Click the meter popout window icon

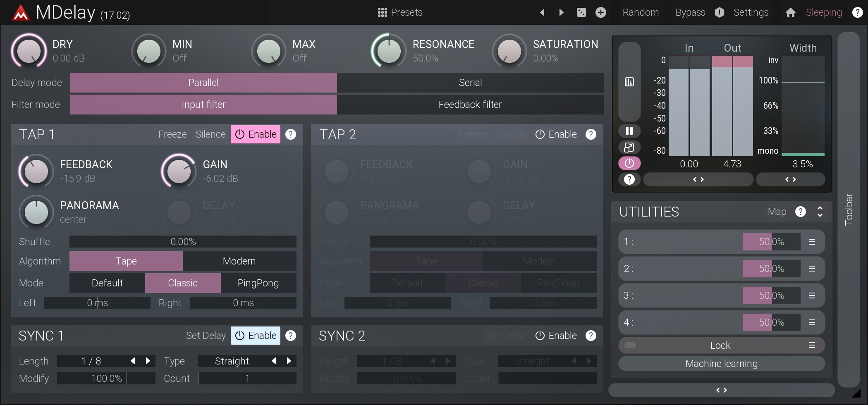point(629,147)
